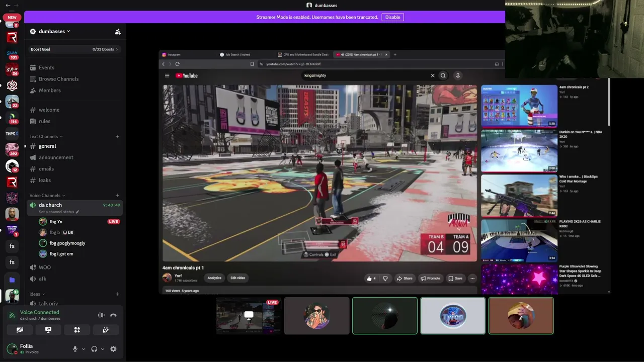Toggle noise suppression waveform icon
The height and width of the screenshot is (362, 644).
101,315
